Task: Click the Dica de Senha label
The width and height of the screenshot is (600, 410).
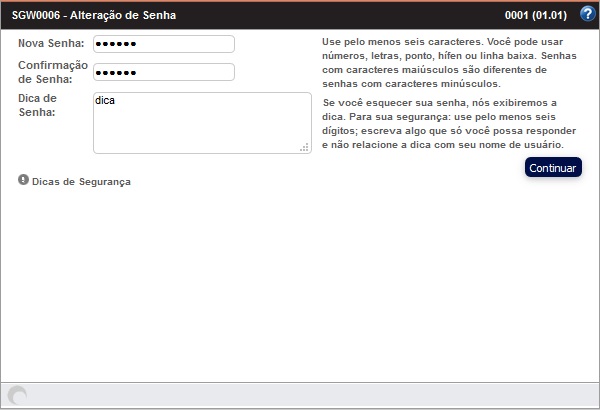Action: coord(40,105)
